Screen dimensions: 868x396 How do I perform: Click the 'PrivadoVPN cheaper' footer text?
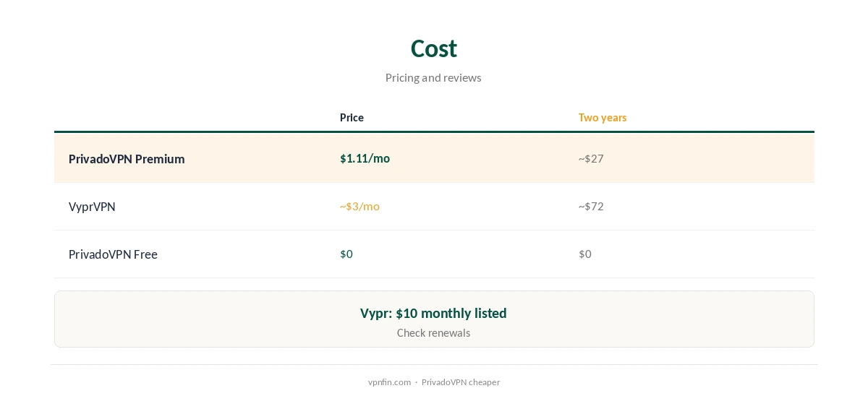[x=461, y=382]
